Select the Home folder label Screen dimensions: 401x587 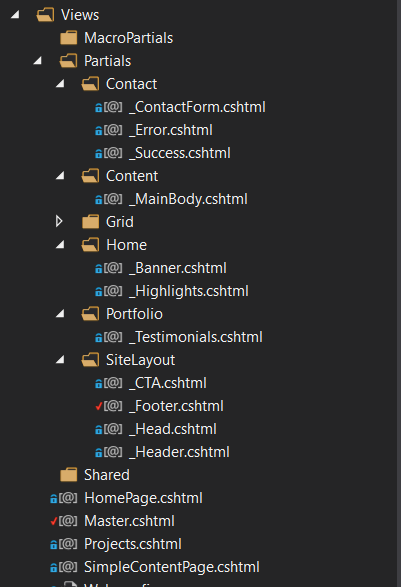click(x=127, y=245)
